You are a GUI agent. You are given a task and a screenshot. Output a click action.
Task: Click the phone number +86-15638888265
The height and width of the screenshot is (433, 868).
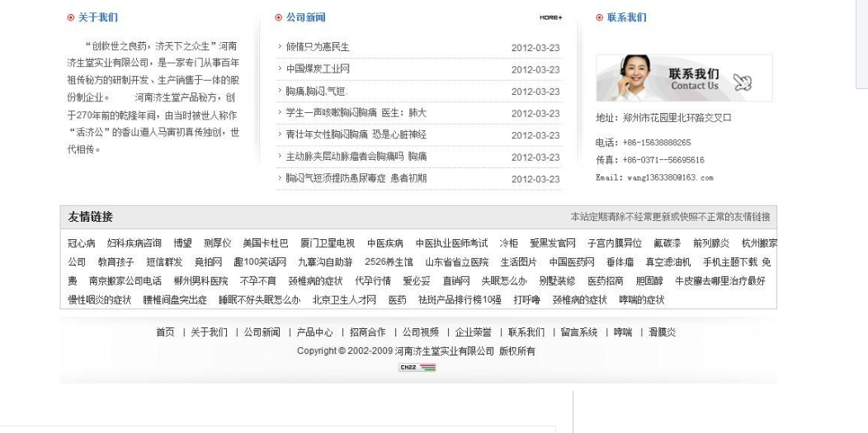pyautogui.click(x=657, y=143)
